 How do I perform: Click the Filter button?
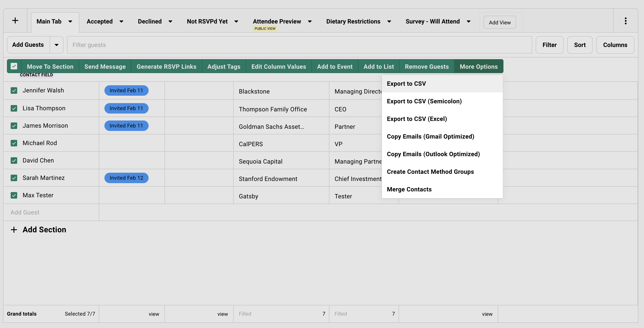pyautogui.click(x=550, y=45)
